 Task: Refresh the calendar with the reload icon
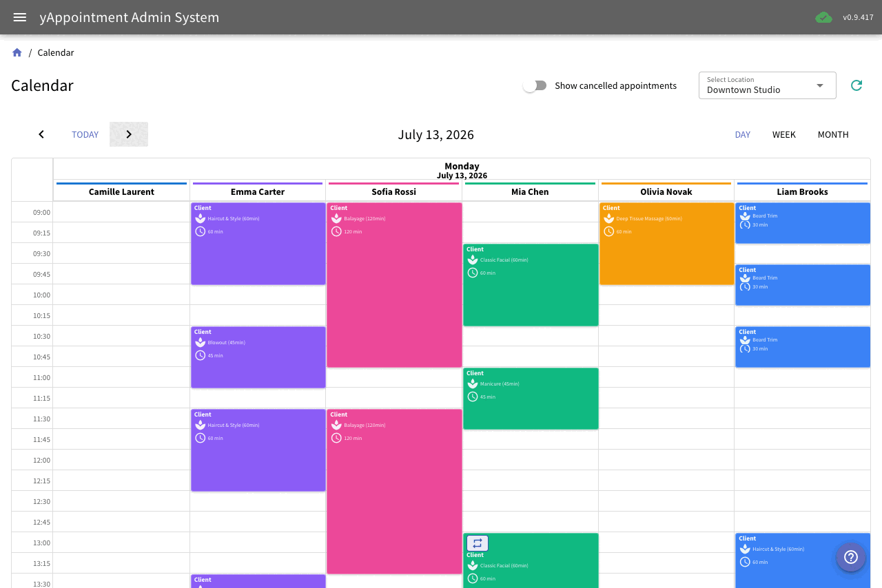(857, 85)
